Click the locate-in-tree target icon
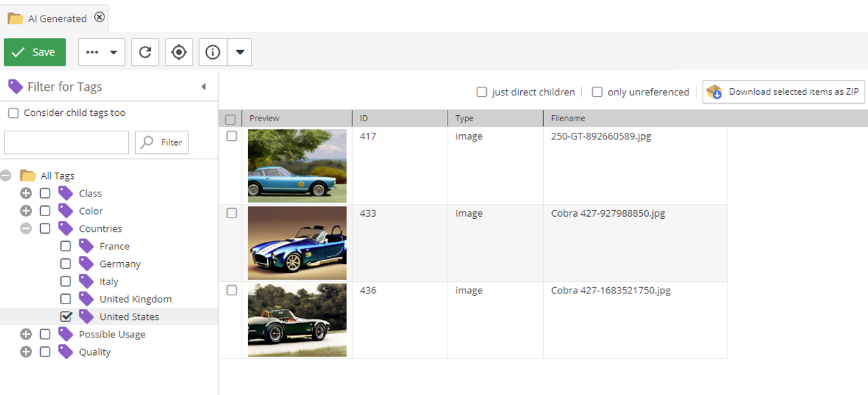 tap(178, 51)
